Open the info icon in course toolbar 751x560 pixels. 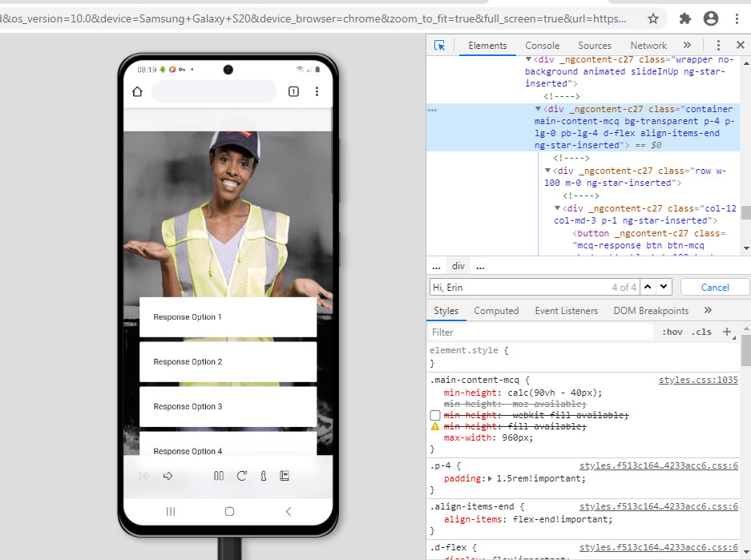264,476
